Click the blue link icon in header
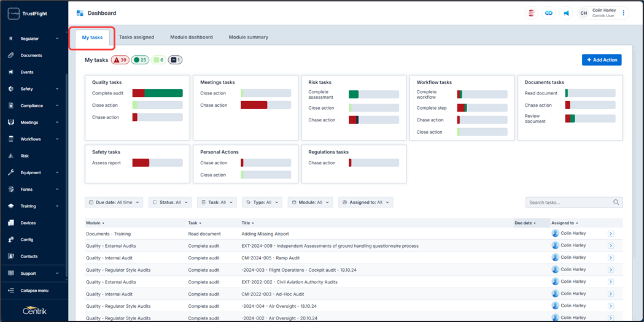This screenshot has width=644, height=322. click(548, 13)
